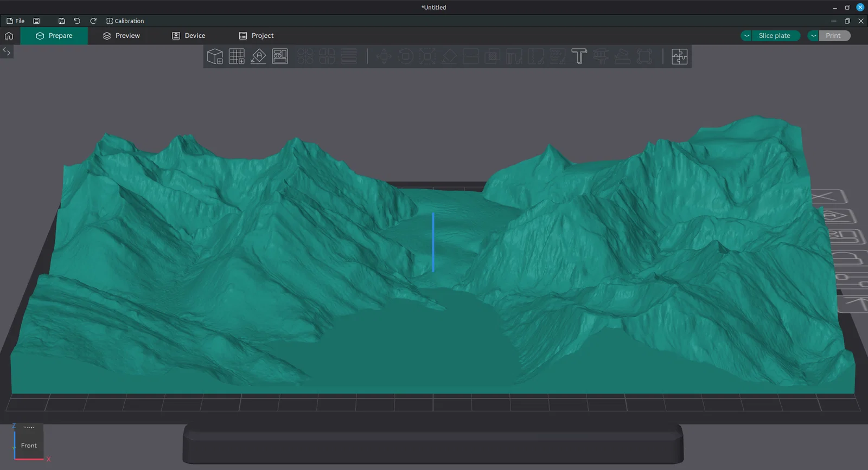Screen dimensions: 868x470
Task: Select the Text shape tool
Action: (x=579, y=56)
